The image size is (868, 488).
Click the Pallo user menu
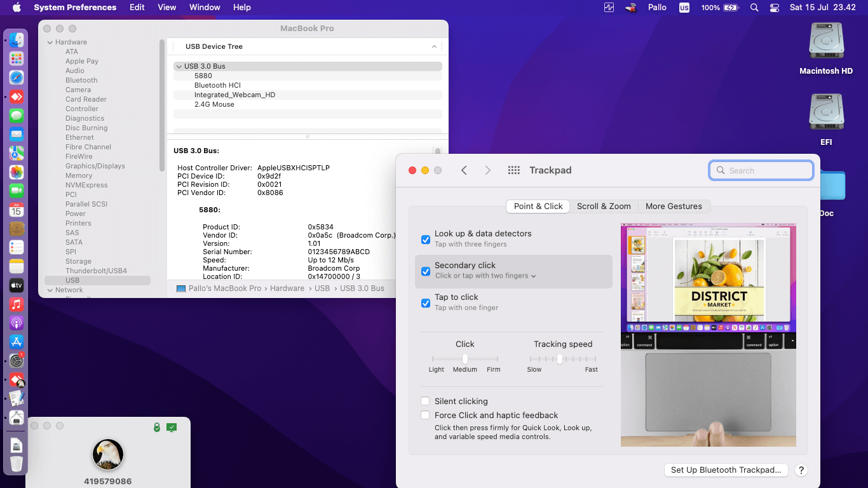(657, 8)
